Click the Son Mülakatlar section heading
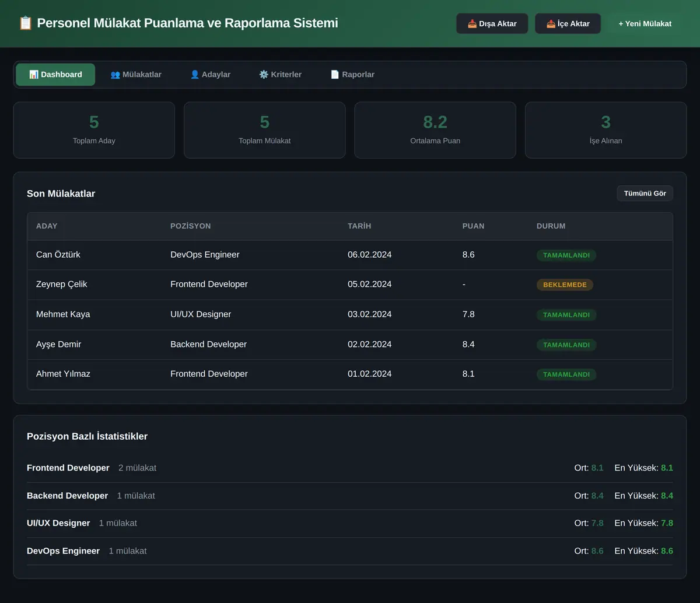Image resolution: width=700 pixels, height=603 pixels. [61, 194]
